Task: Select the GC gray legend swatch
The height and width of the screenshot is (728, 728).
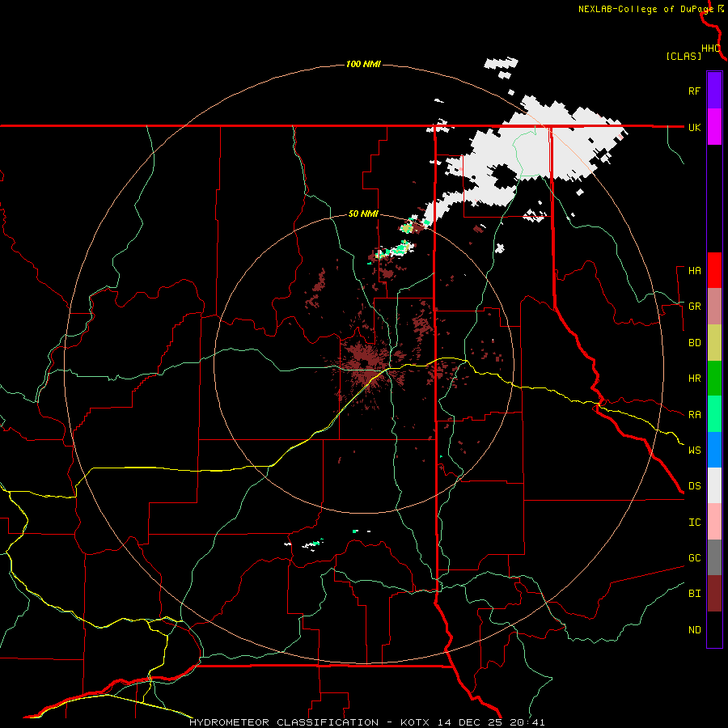Action: (714, 557)
